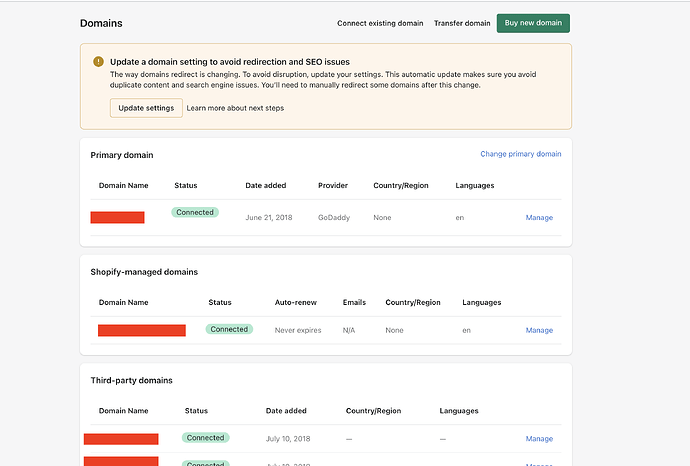Click the warning icon in the update banner
690x466 pixels.
click(98, 62)
